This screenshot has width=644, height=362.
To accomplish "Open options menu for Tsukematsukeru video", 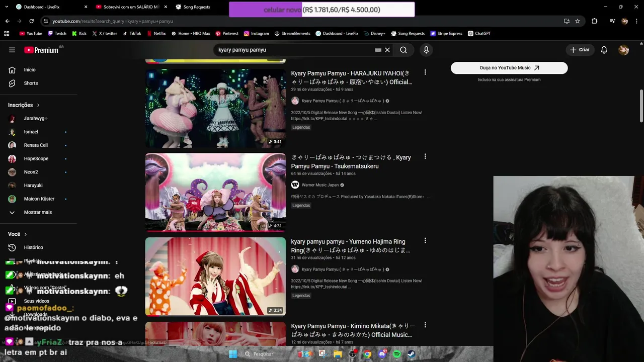I will [425, 157].
